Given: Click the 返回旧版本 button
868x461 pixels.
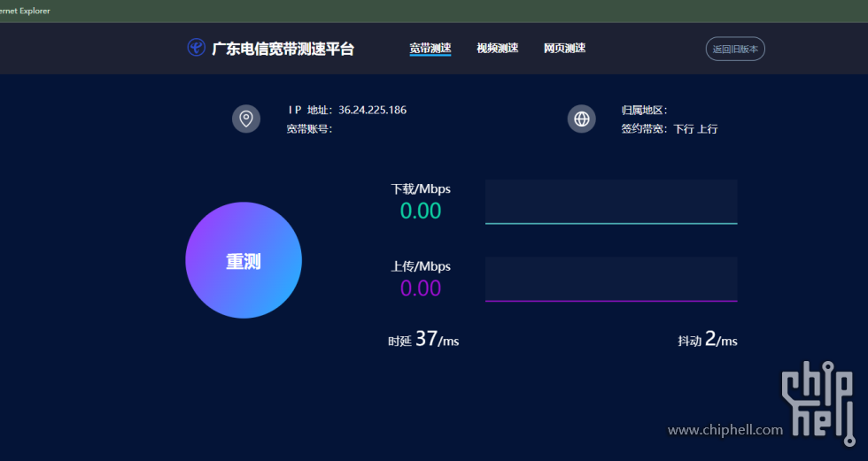Looking at the screenshot, I should (735, 49).
